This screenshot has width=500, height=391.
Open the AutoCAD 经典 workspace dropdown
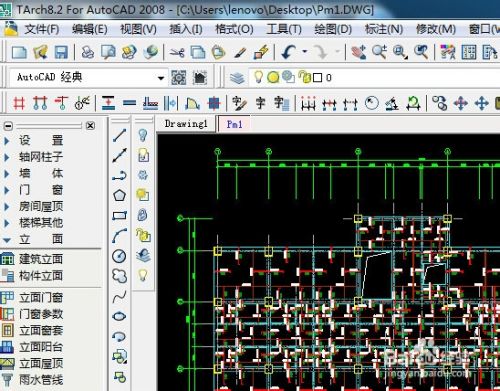[161, 78]
